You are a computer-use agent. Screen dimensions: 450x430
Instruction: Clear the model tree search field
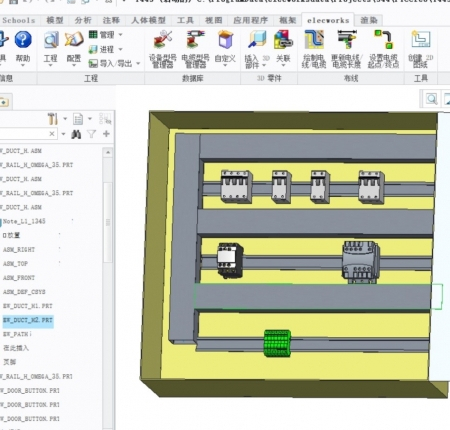tap(52, 134)
